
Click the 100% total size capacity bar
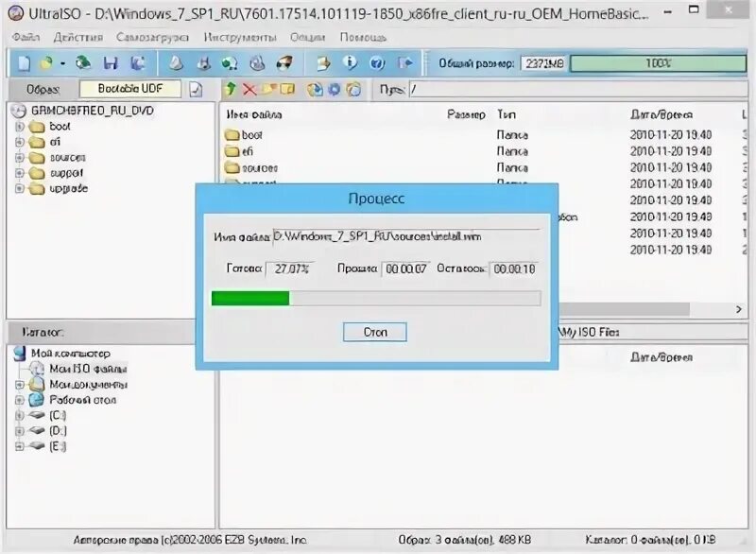pyautogui.click(x=658, y=63)
